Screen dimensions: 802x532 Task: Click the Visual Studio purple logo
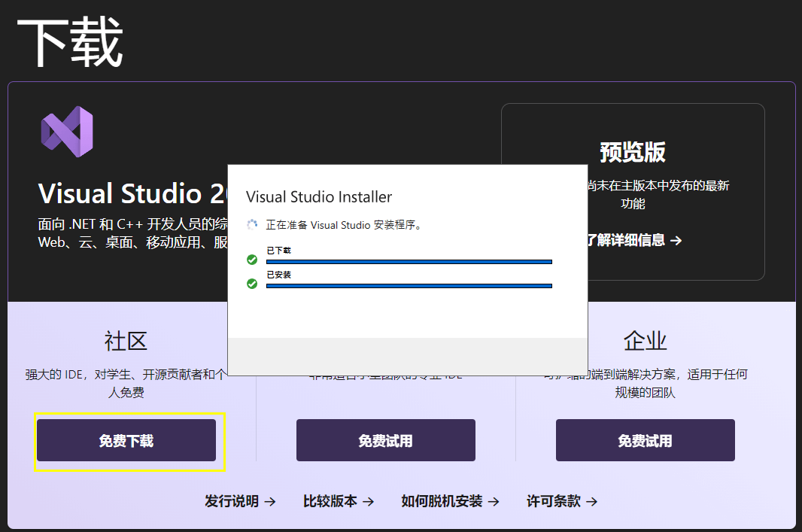point(67,132)
